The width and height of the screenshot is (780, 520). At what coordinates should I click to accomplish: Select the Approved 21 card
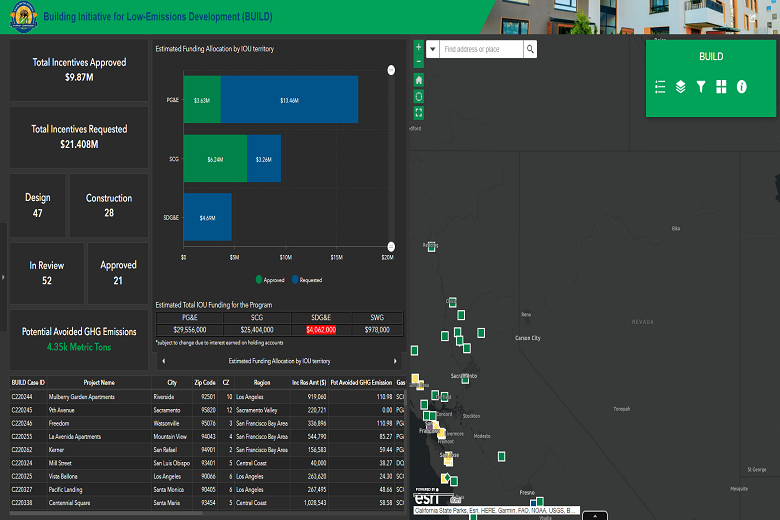click(118, 273)
